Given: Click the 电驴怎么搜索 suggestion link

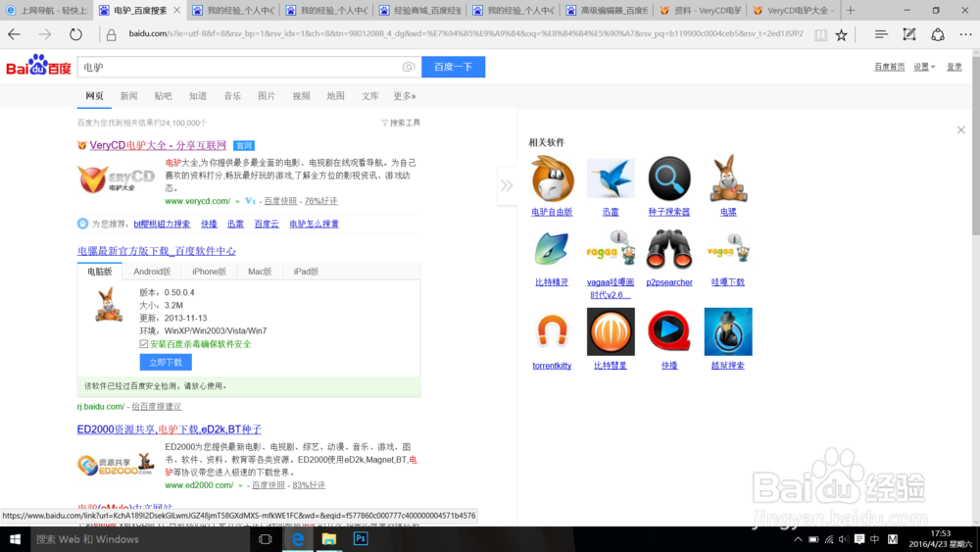Looking at the screenshot, I should coord(314,224).
